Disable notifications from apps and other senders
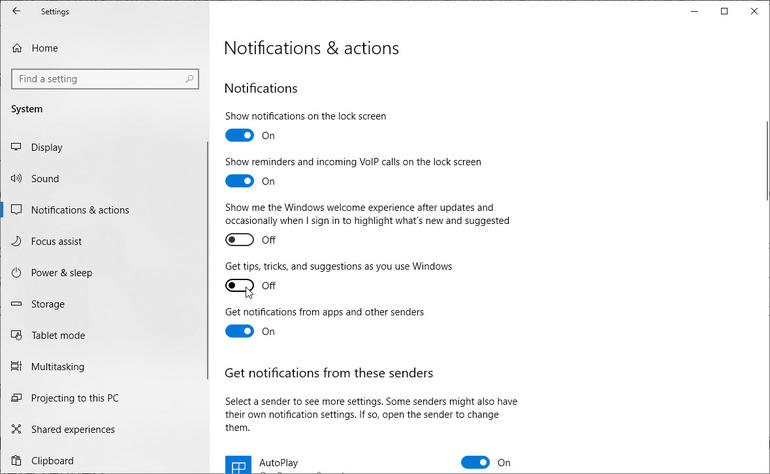Image resolution: width=770 pixels, height=474 pixels. (x=240, y=331)
